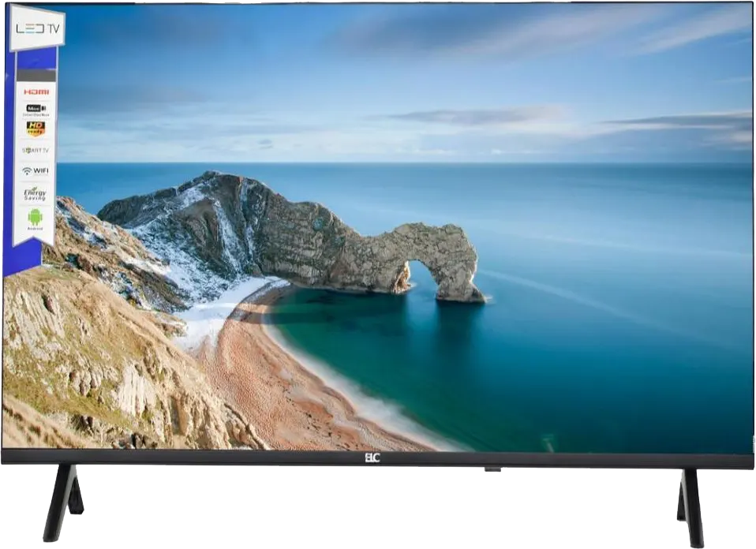Click the red HDMI logo
The image size is (756, 549).
36,92
